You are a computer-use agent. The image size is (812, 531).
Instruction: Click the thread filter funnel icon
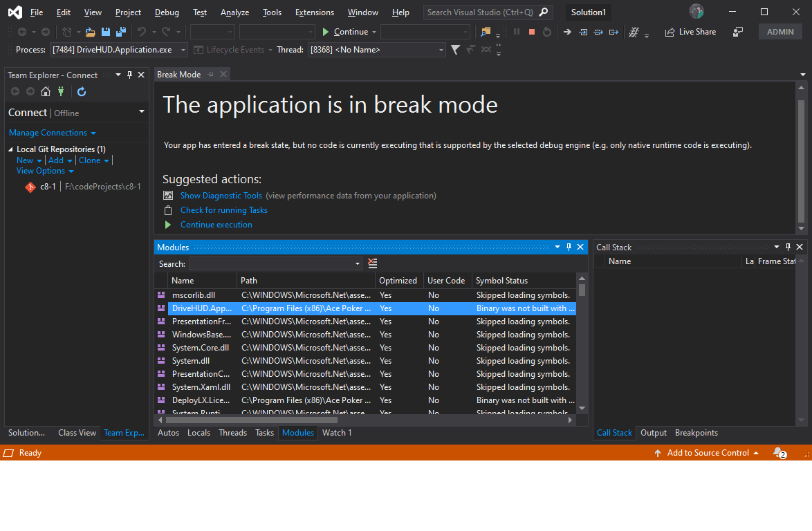click(454, 49)
